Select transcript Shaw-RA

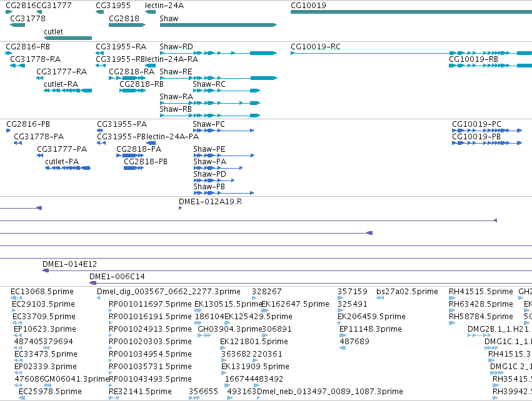click(209, 103)
